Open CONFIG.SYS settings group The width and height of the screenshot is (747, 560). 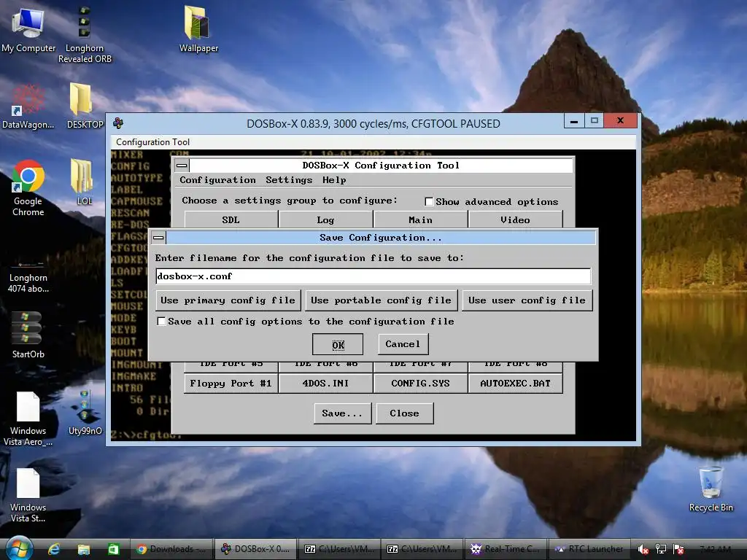(421, 384)
